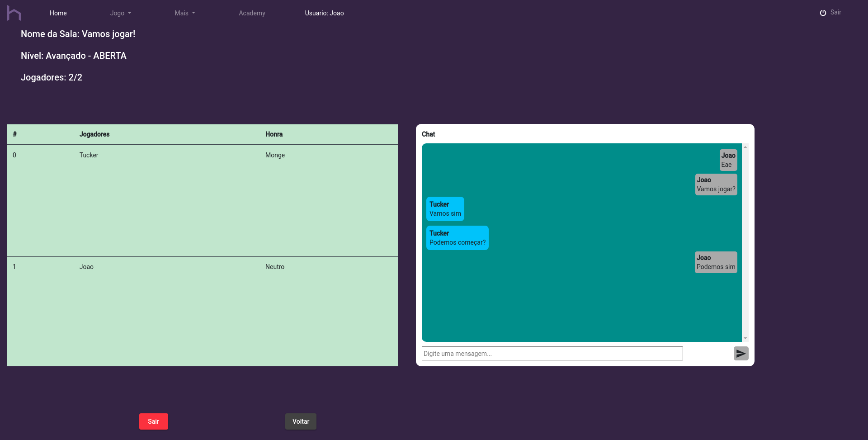Image resolution: width=868 pixels, height=440 pixels.
Task: Open the Academy page
Action: [252, 13]
